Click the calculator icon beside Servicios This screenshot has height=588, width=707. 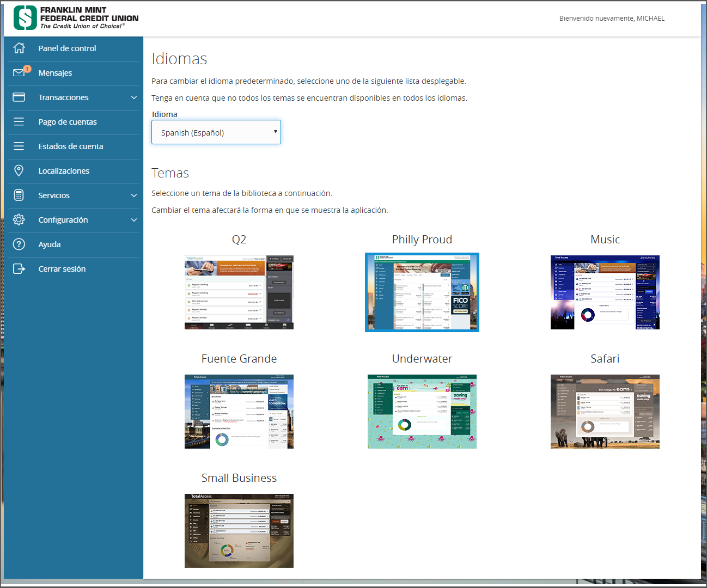tap(19, 195)
